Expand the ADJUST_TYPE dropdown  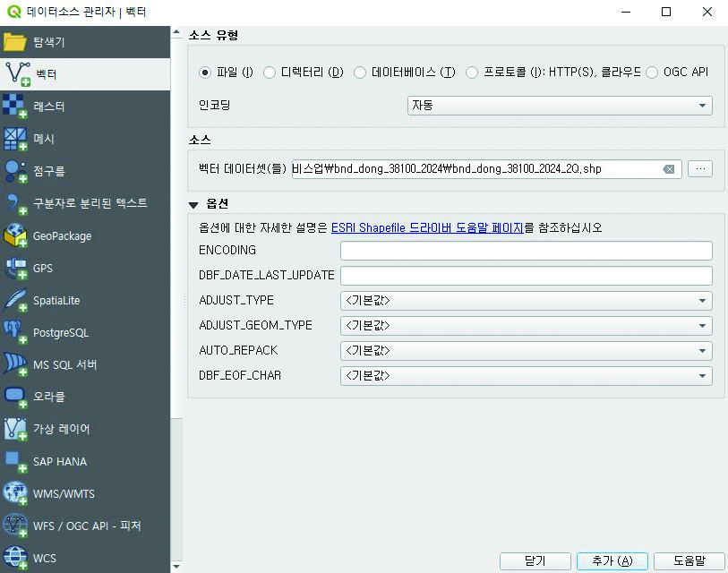pyautogui.click(x=526, y=301)
